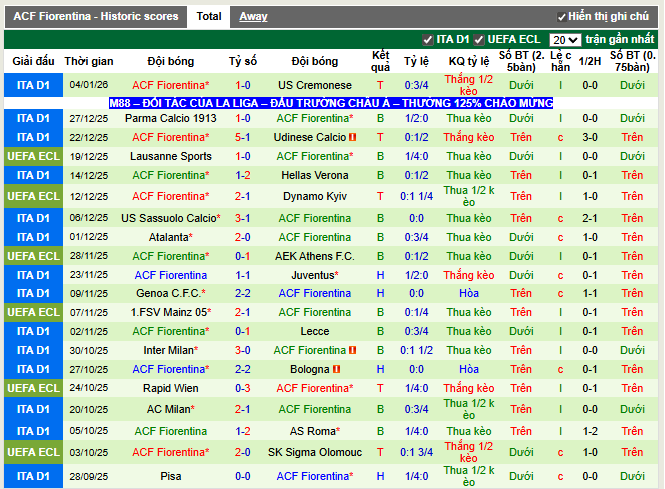Click the 0-3 score at Rapid Wien
This screenshot has width=665, height=489.
pyautogui.click(x=243, y=388)
